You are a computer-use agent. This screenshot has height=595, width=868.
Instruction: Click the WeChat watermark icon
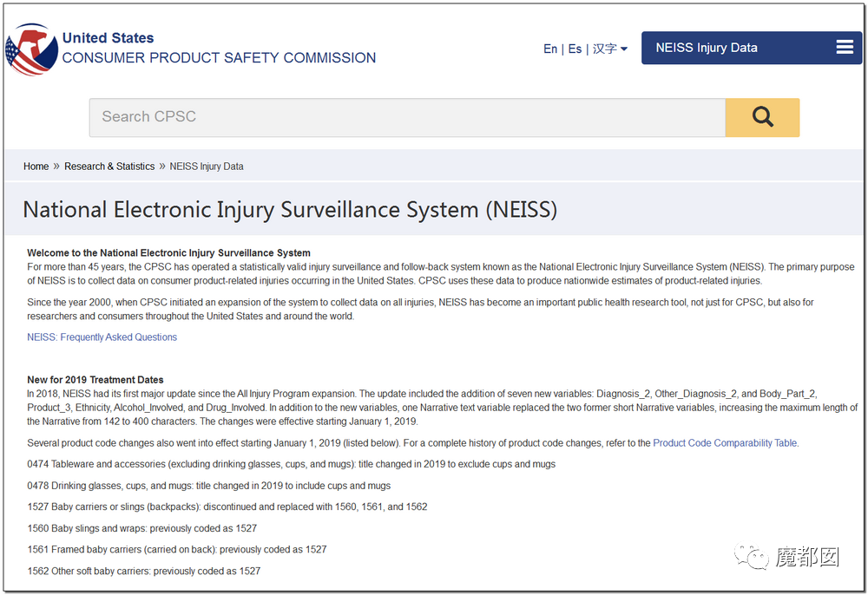click(751, 556)
